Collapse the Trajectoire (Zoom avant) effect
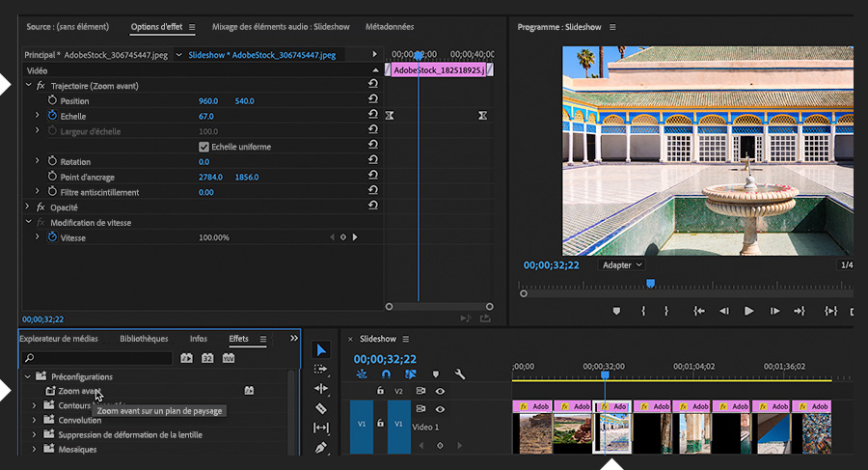This screenshot has width=868, height=470. pyautogui.click(x=27, y=86)
